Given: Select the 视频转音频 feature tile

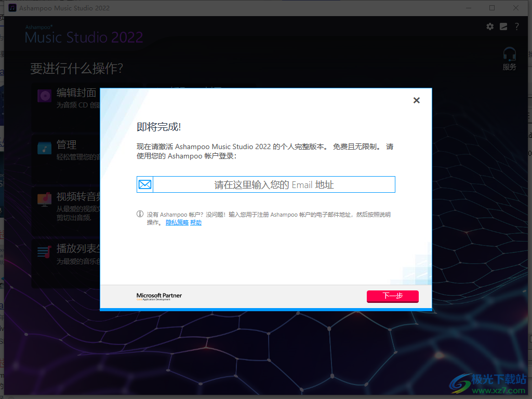Looking at the screenshot, I should (x=68, y=210).
